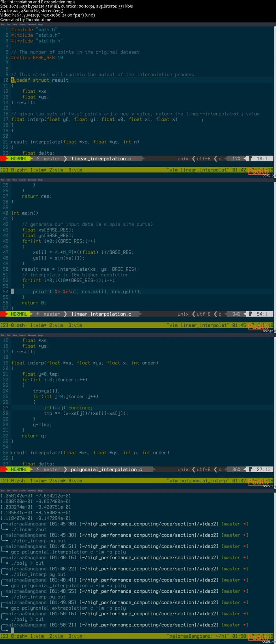Click the return y; line
The height and width of the screenshot is (644, 276).
pos(34,436)
